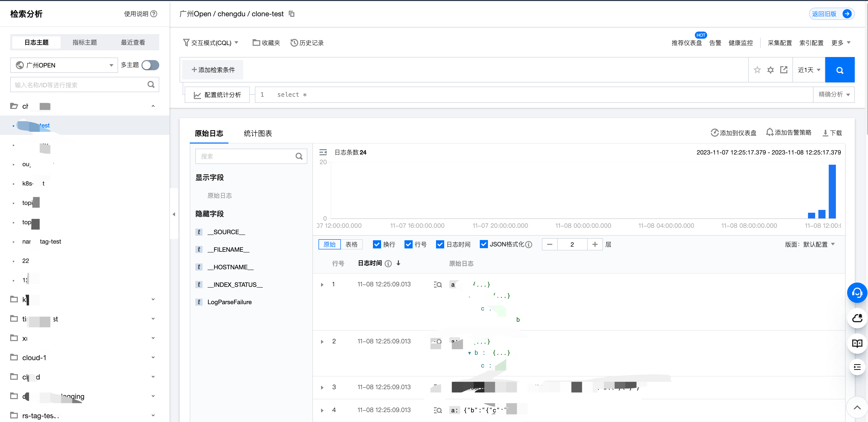The height and width of the screenshot is (422, 868).
Task: Disable JSON格式化 checkbox
Action: [x=484, y=244]
